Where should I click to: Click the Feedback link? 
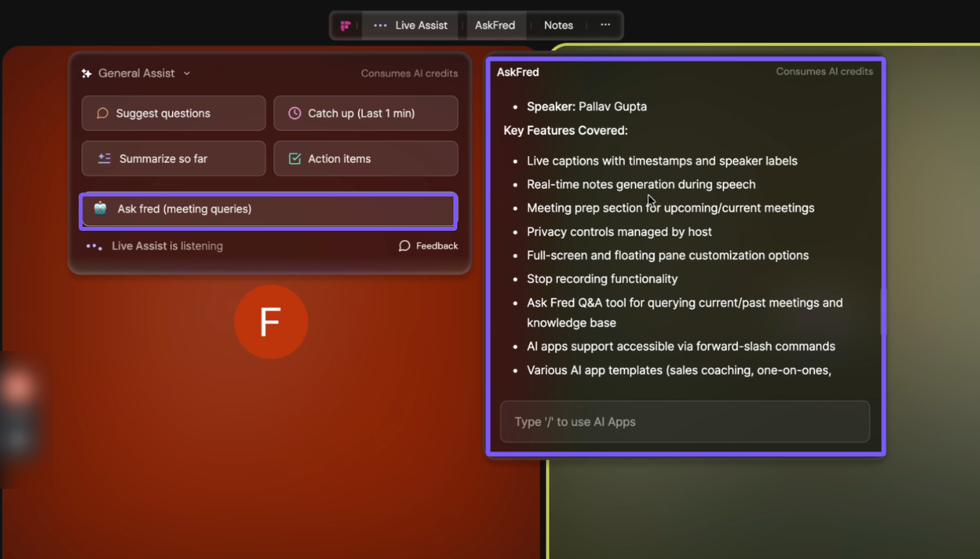(x=428, y=246)
